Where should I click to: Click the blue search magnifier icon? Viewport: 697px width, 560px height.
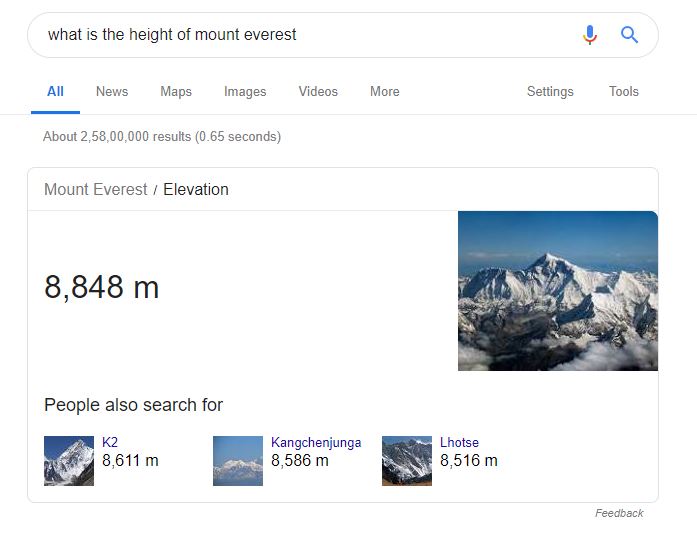coord(629,35)
